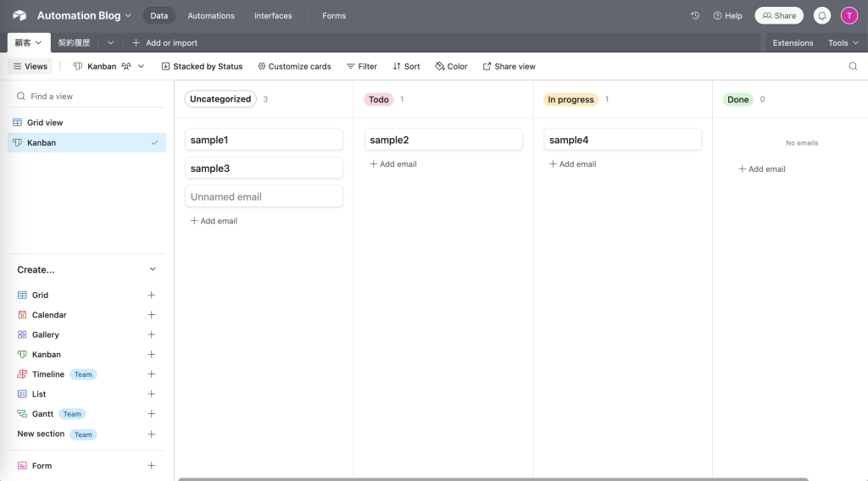Click the Share button

[x=779, y=15]
